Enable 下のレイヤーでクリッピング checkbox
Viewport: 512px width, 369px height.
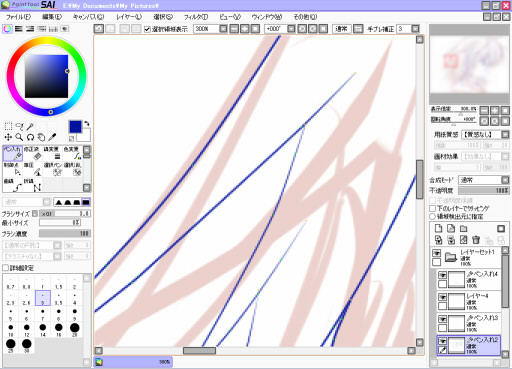(432, 208)
